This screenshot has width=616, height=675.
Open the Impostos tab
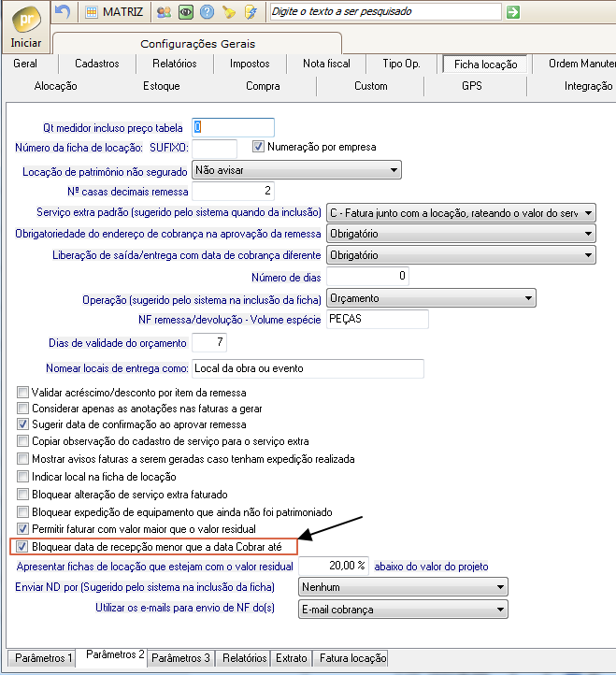[x=250, y=64]
